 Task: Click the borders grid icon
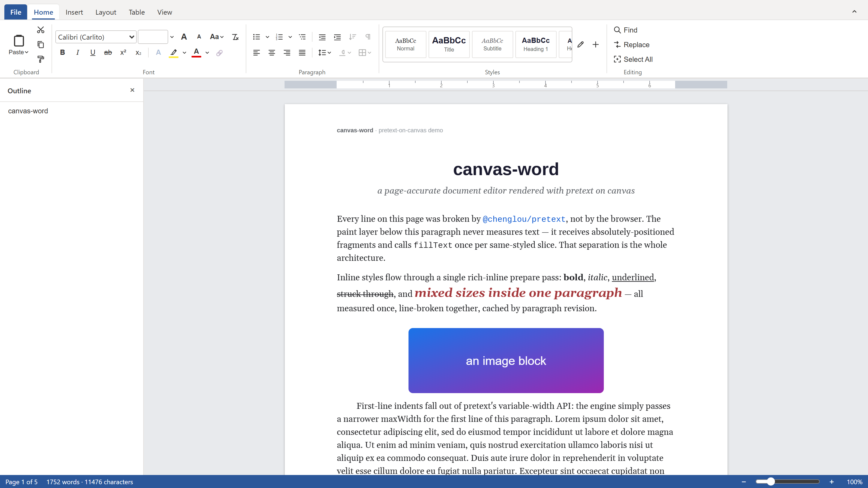coord(362,53)
